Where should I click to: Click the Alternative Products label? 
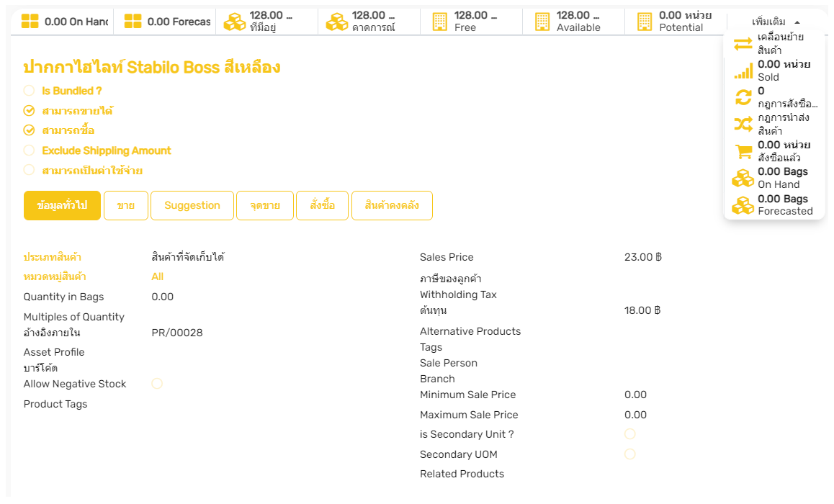click(470, 331)
